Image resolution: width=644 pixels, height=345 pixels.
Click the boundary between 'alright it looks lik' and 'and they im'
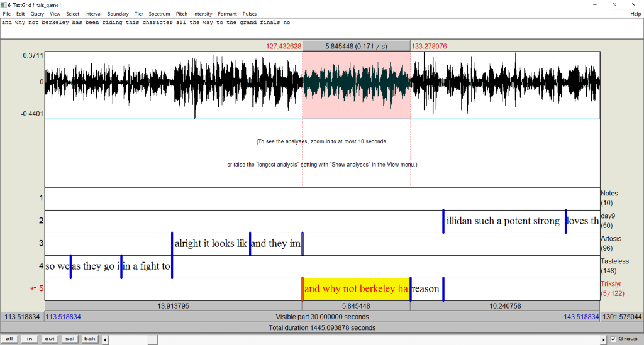pos(250,244)
